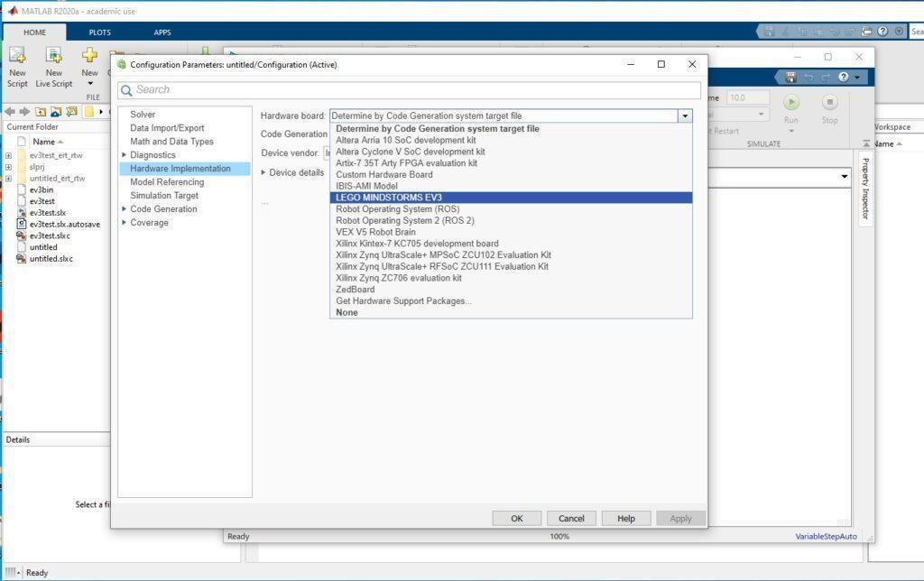Click the New Live Script icon
This screenshot has height=581, width=924.
coord(53,55)
